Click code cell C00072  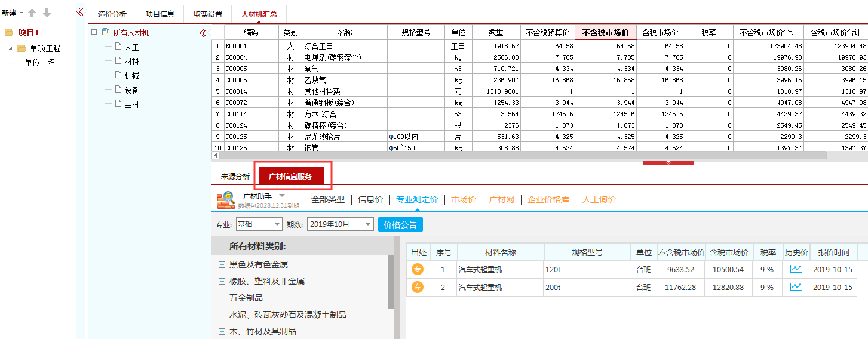[251, 103]
